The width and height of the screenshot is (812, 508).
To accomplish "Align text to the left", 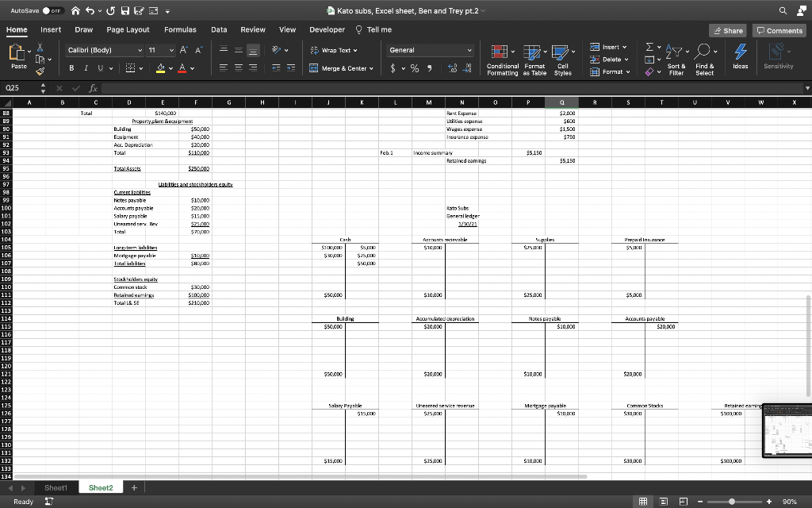I will click(x=223, y=68).
